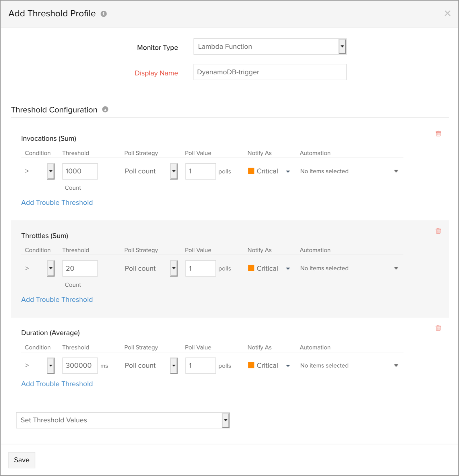This screenshot has width=459, height=476.
Task: Click the orange Critical indicator in Duration row
Action: coord(251,365)
